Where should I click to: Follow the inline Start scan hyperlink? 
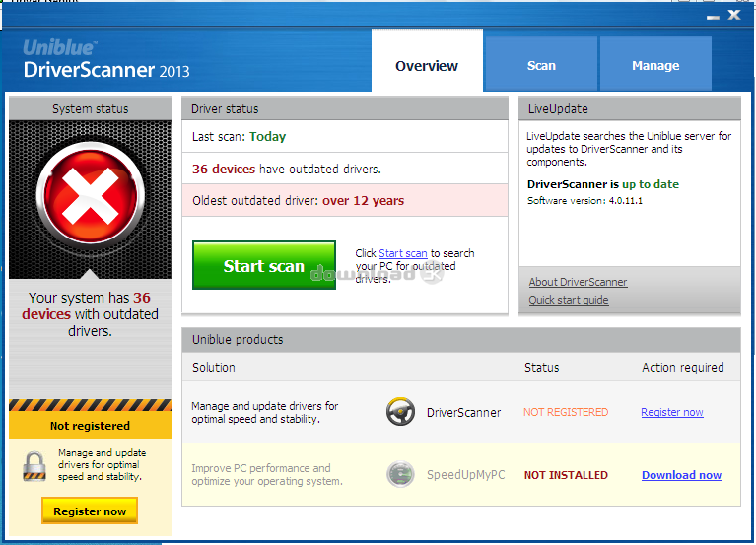(403, 253)
